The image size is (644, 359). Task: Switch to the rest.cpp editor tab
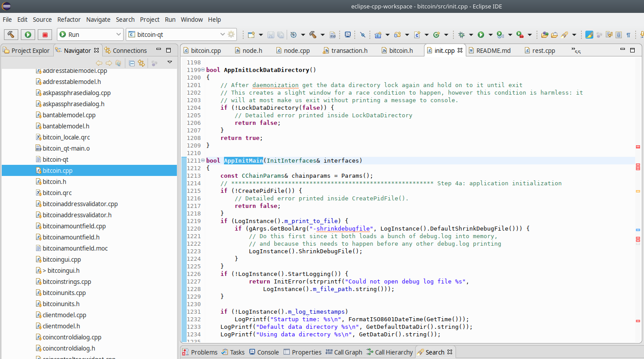[540, 51]
